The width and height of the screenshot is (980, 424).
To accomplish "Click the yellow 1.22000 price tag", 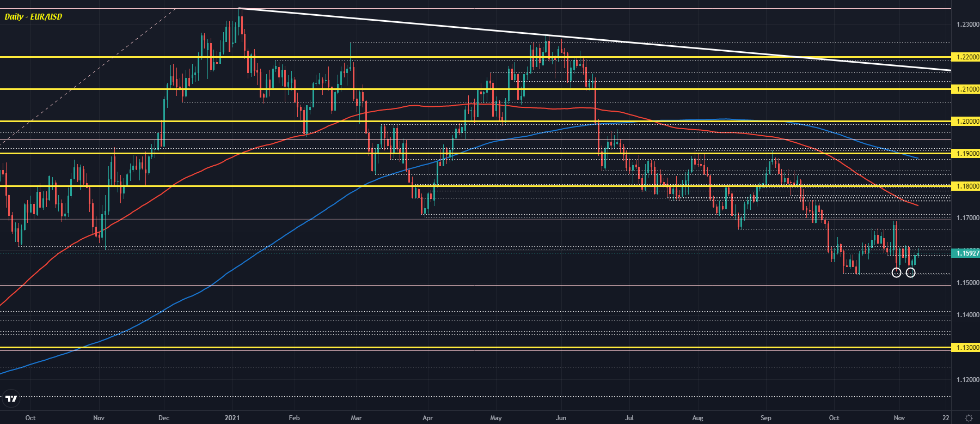I will click(965, 57).
